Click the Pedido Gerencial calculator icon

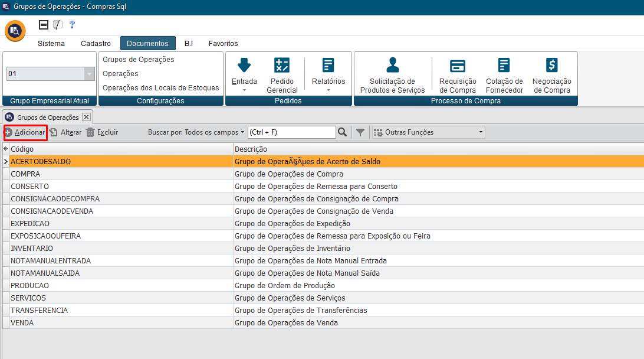[282, 66]
